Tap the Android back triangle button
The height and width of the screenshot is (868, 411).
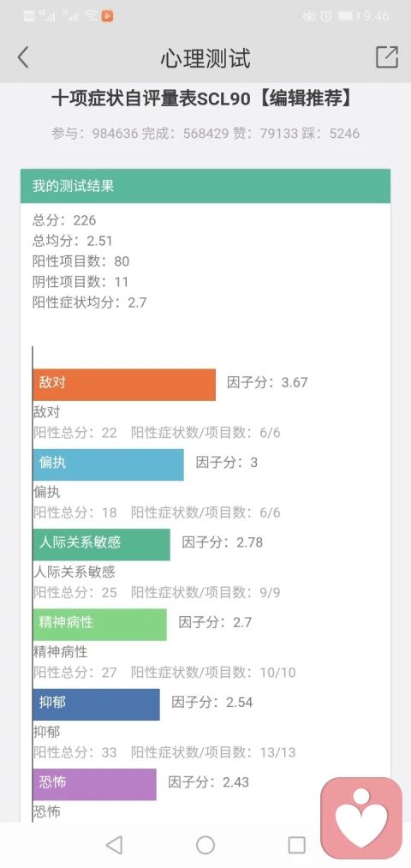point(114,845)
